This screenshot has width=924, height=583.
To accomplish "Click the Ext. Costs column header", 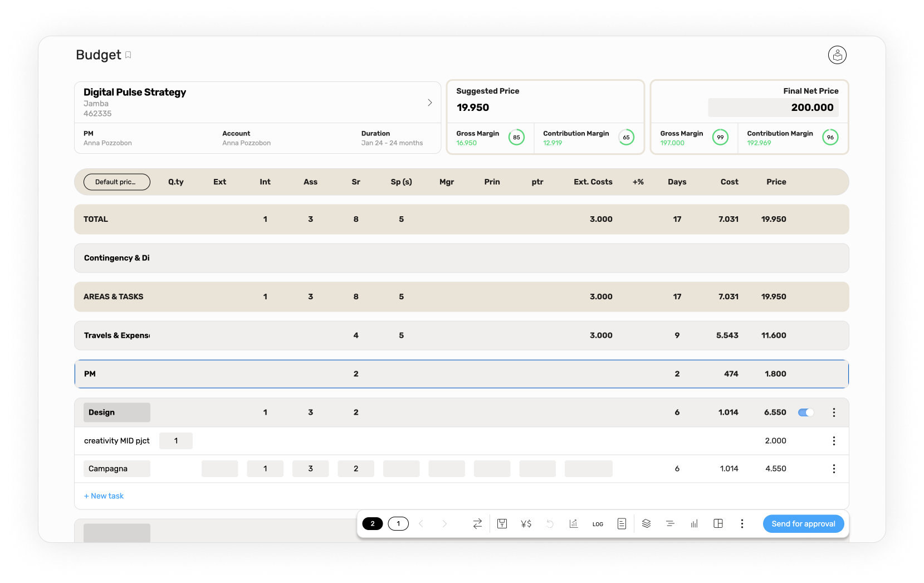I will [593, 182].
